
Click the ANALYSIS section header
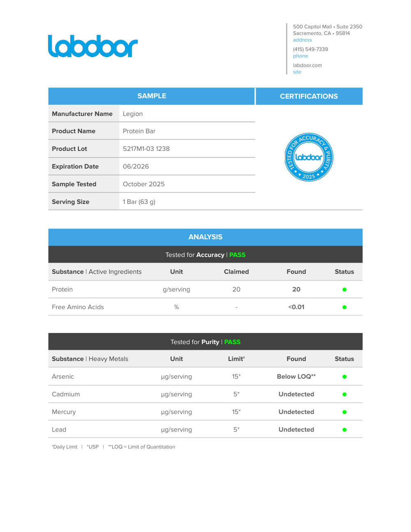(205, 237)
